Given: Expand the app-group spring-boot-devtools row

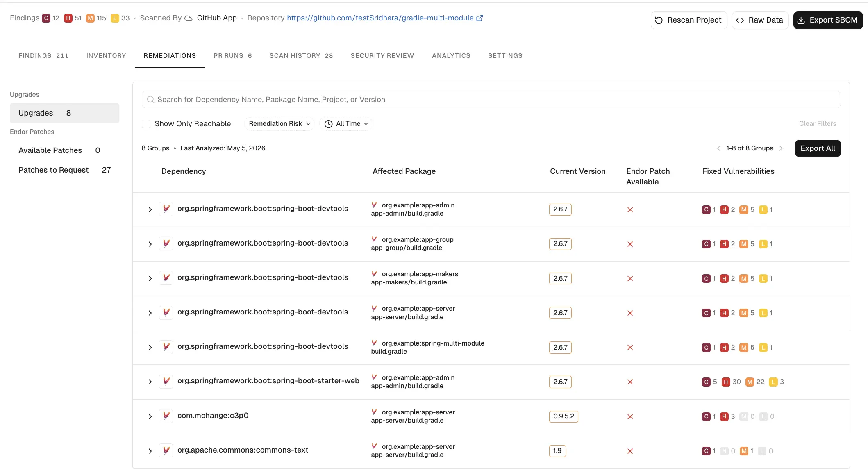Looking at the screenshot, I should [150, 244].
